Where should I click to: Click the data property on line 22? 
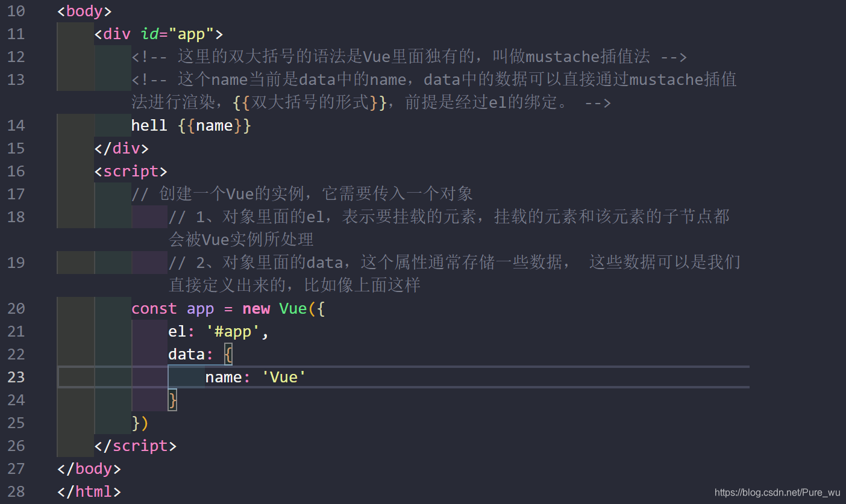[x=187, y=354]
